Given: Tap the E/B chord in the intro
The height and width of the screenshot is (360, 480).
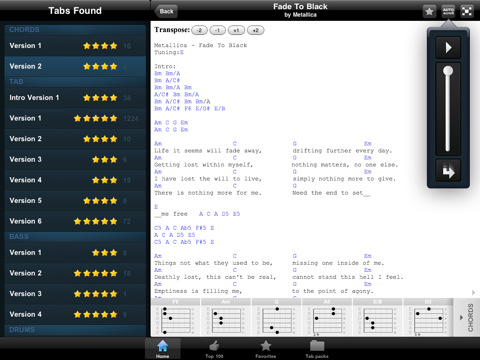Looking at the screenshot, I should pos(220,109).
